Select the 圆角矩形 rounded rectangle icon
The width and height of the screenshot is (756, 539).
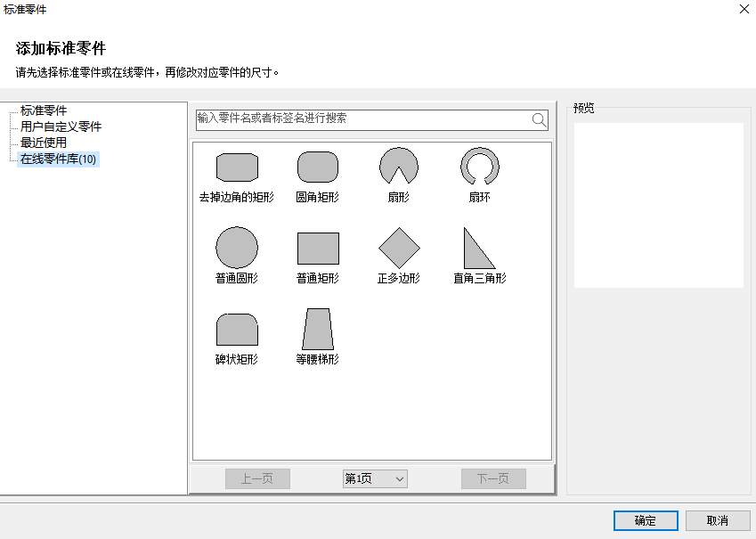318,167
